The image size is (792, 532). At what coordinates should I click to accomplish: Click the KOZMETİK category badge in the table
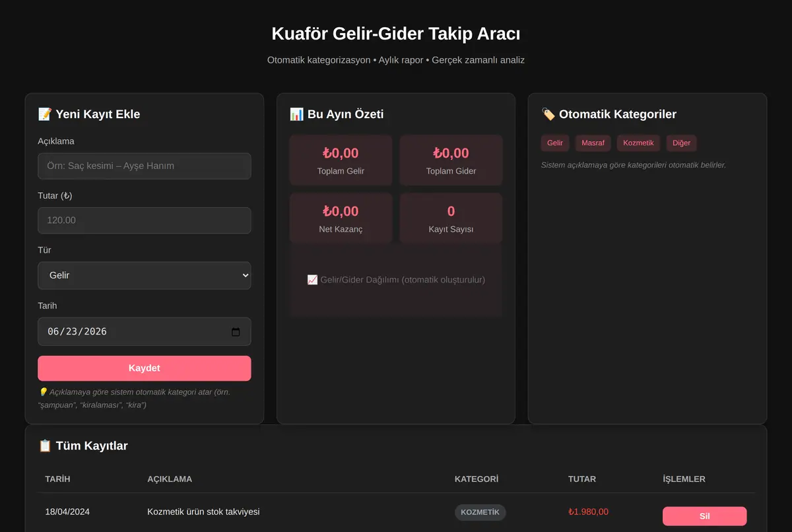[480, 512]
